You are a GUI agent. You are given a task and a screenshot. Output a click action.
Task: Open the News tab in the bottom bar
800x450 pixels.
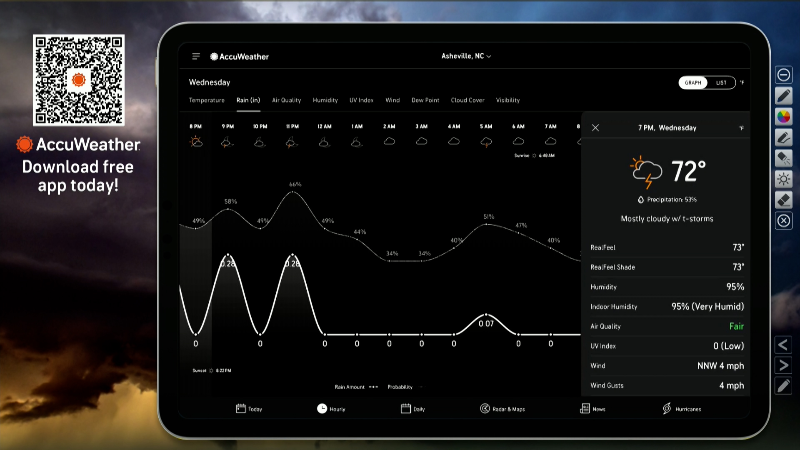(592, 409)
